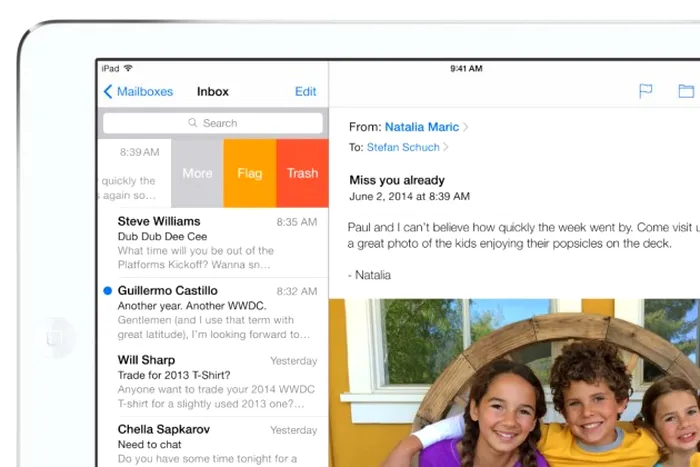Tap the iPad home button on the bezel

click(x=57, y=337)
